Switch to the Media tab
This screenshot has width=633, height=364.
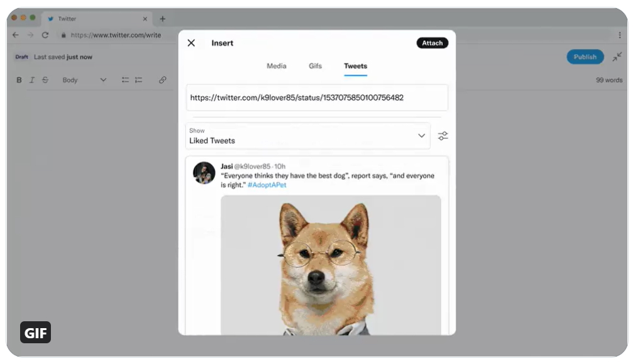(x=277, y=66)
